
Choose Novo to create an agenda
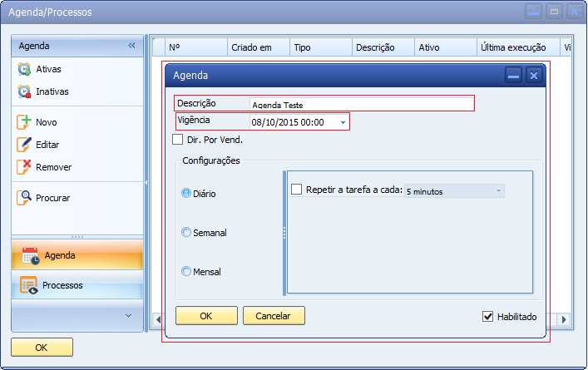click(46, 122)
